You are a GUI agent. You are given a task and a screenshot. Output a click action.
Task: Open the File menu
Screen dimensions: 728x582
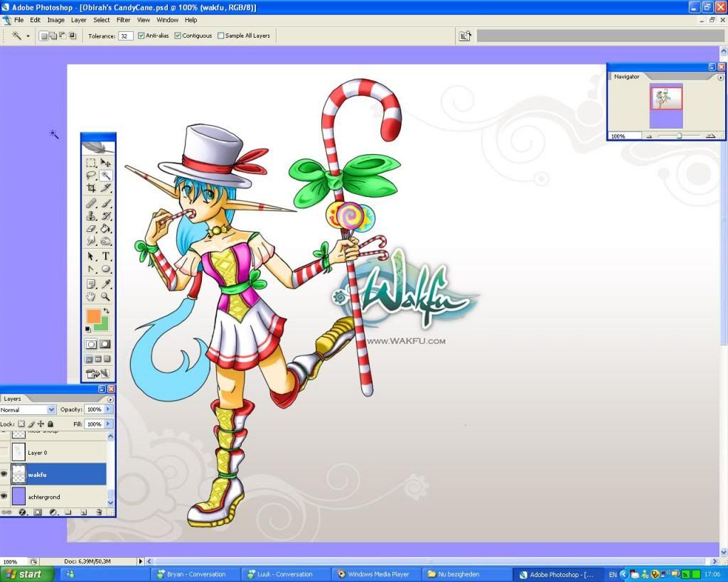pyautogui.click(x=19, y=20)
